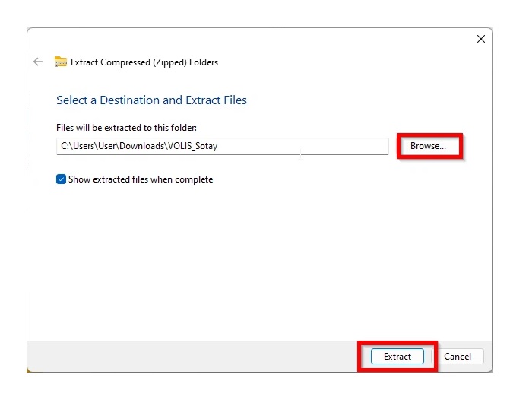Cancel the extraction wizard
The height and width of the screenshot is (416, 532).
click(x=458, y=356)
